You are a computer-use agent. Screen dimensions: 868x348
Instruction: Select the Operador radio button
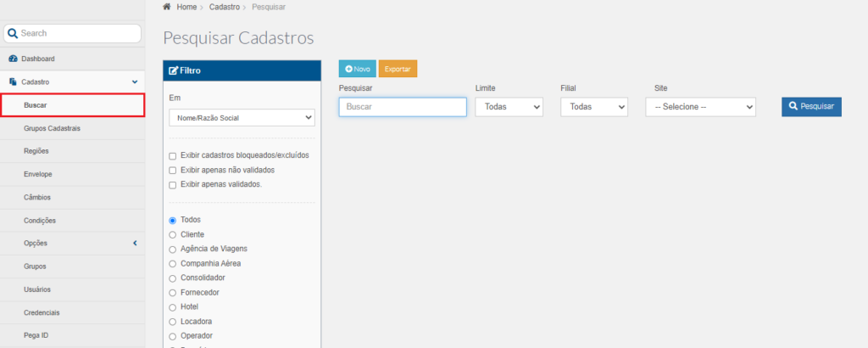pyautogui.click(x=173, y=336)
